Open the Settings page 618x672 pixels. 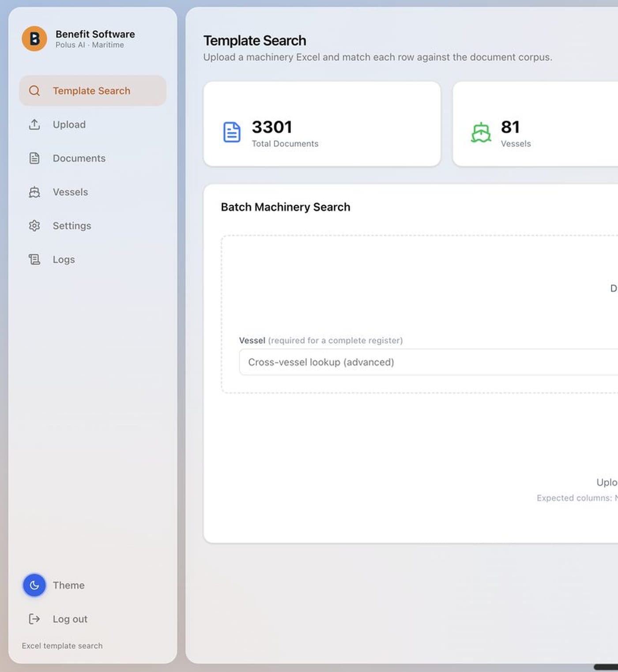pyautogui.click(x=93, y=226)
